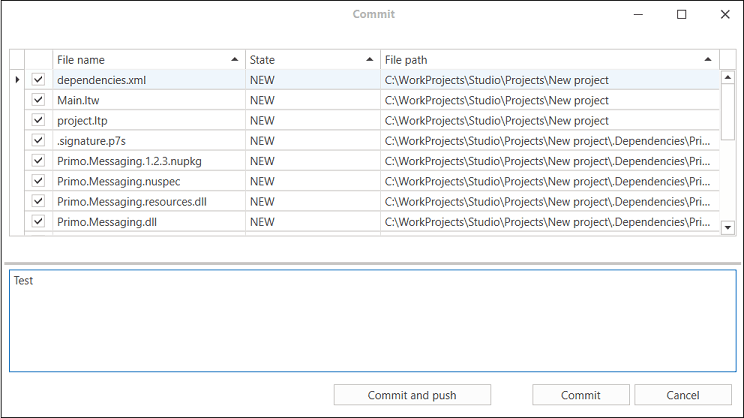
Task: Toggle the Primo.Messaging.dll checkbox
Action: tap(38, 221)
